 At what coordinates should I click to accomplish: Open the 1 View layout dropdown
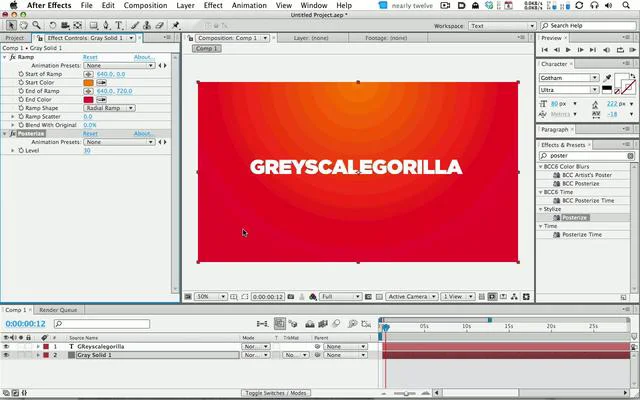coord(458,297)
